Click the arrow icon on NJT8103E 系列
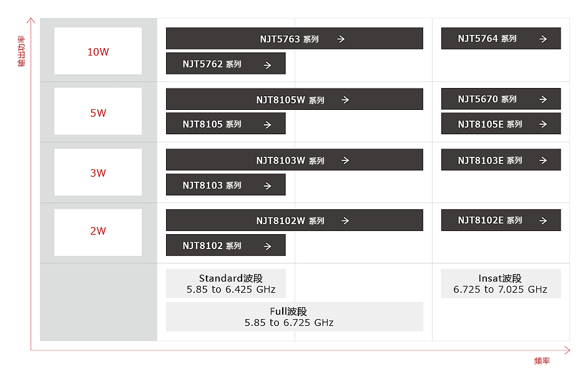The width and height of the screenshot is (588, 379). (x=543, y=160)
